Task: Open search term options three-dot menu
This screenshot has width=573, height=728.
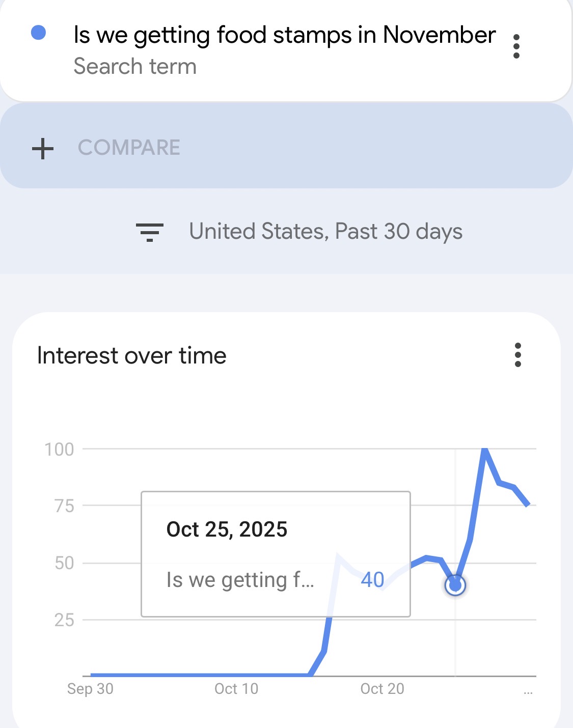Action: [516, 46]
